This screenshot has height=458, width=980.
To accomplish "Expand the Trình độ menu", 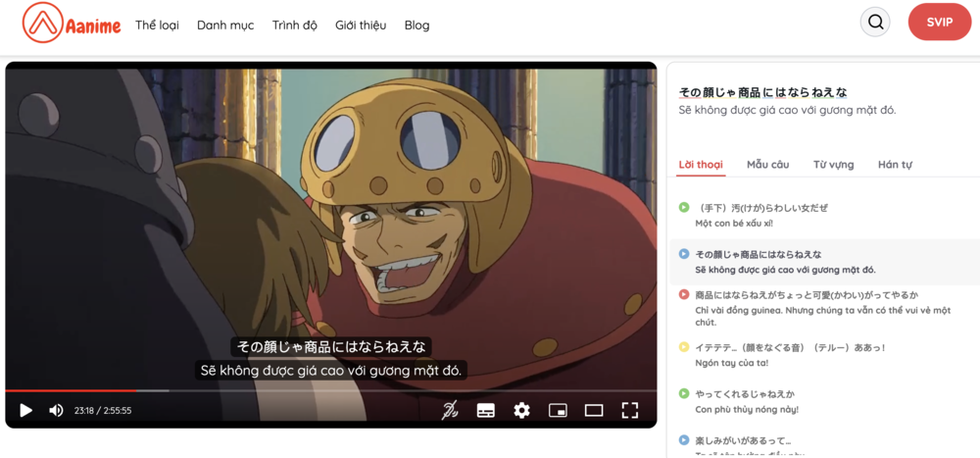I will [295, 25].
